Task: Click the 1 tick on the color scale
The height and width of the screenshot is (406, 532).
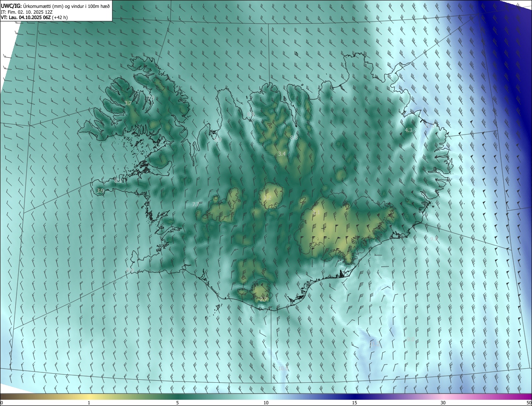Action: pyautogui.click(x=89, y=403)
